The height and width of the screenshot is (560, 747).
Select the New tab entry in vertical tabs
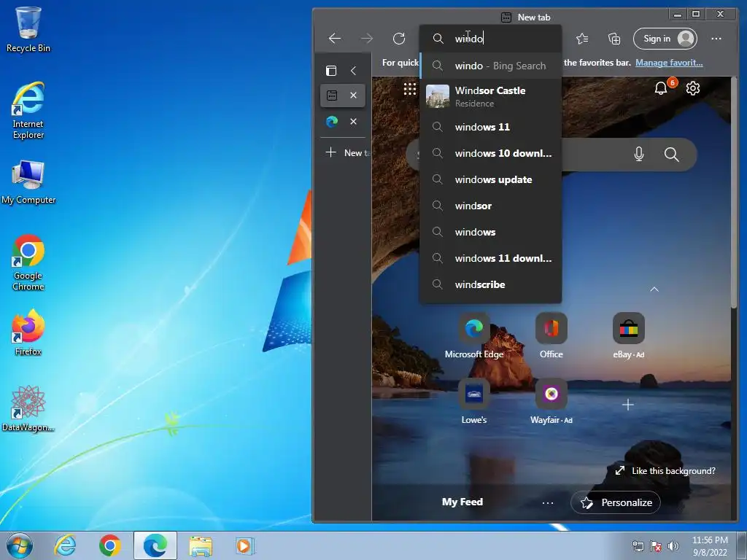tap(332, 96)
